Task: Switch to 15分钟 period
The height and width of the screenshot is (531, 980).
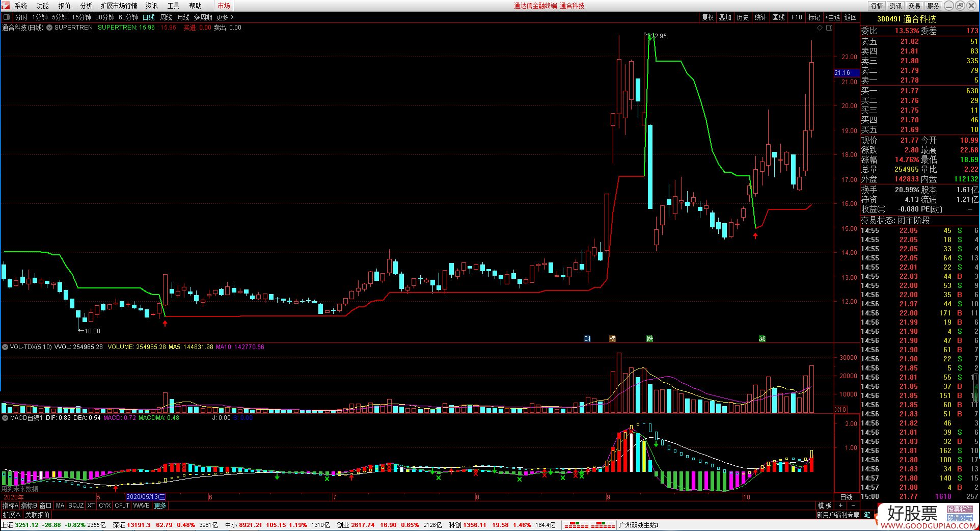Action: 81,17
